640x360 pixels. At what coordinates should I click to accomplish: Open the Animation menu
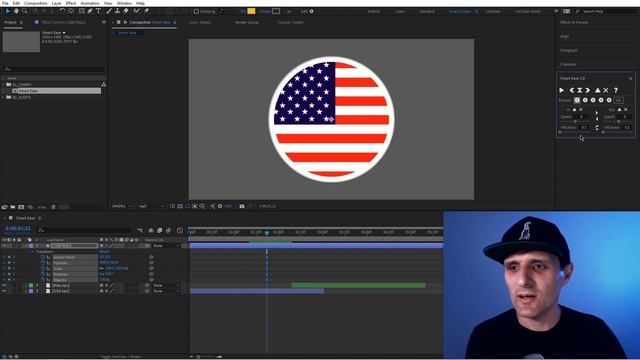tap(90, 3)
